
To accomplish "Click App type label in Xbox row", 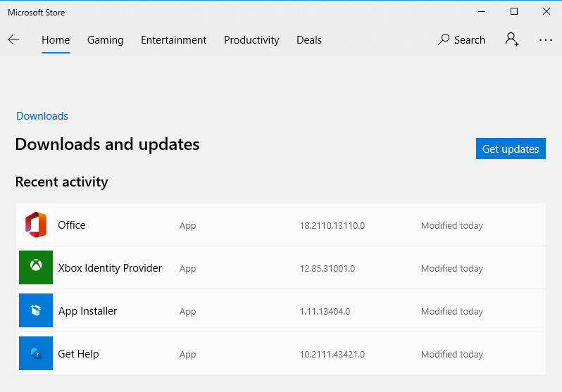I will point(188,269).
